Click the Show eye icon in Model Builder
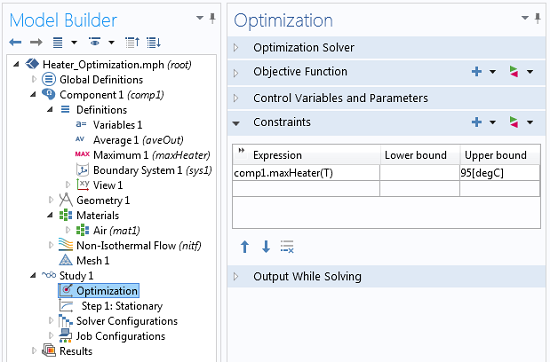The image size is (550, 362). (95, 42)
